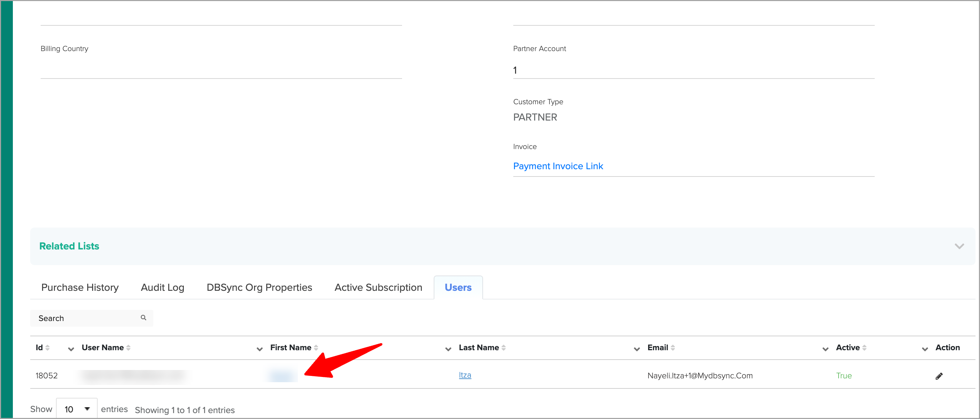Open chevron menu before User Name column
This screenshot has width=980, height=419.
71,349
